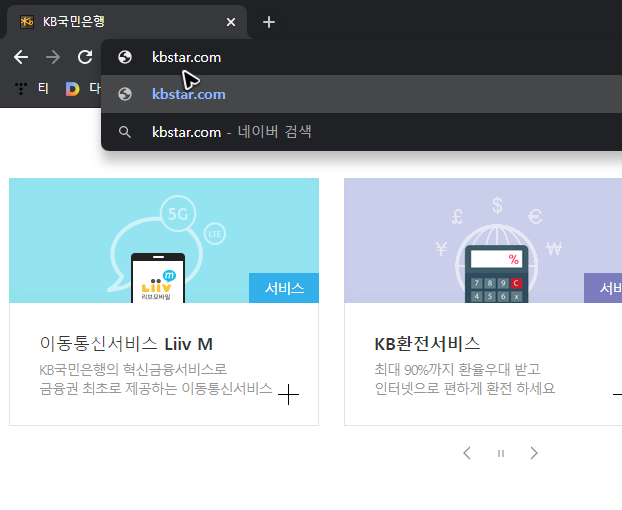Click the KB favicon on the tab
The width and height of the screenshot is (622, 510).
click(x=27, y=21)
